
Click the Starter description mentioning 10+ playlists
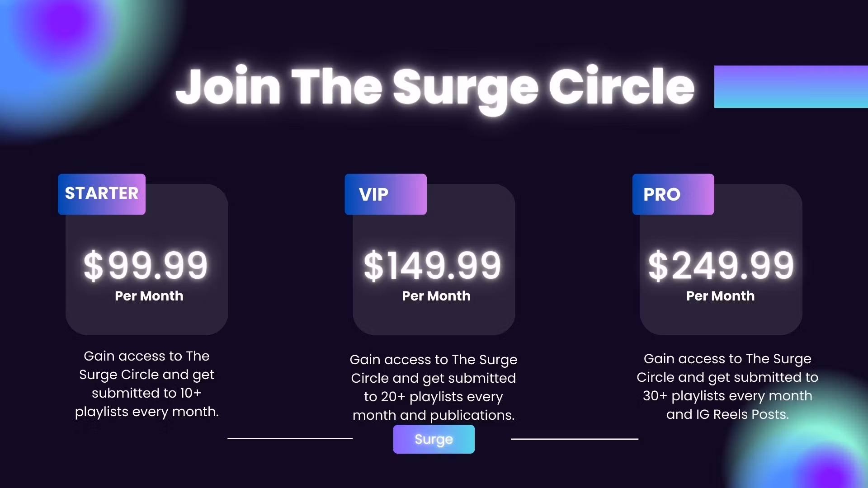pos(146,384)
